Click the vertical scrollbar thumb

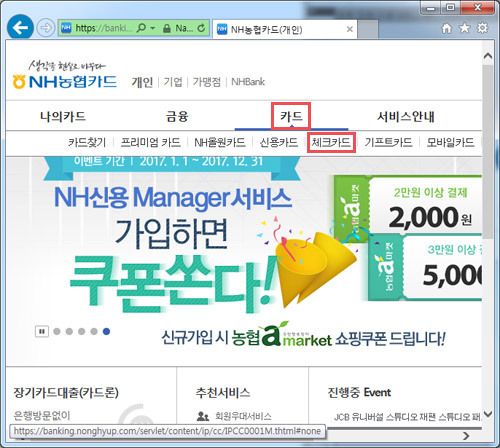488,152
